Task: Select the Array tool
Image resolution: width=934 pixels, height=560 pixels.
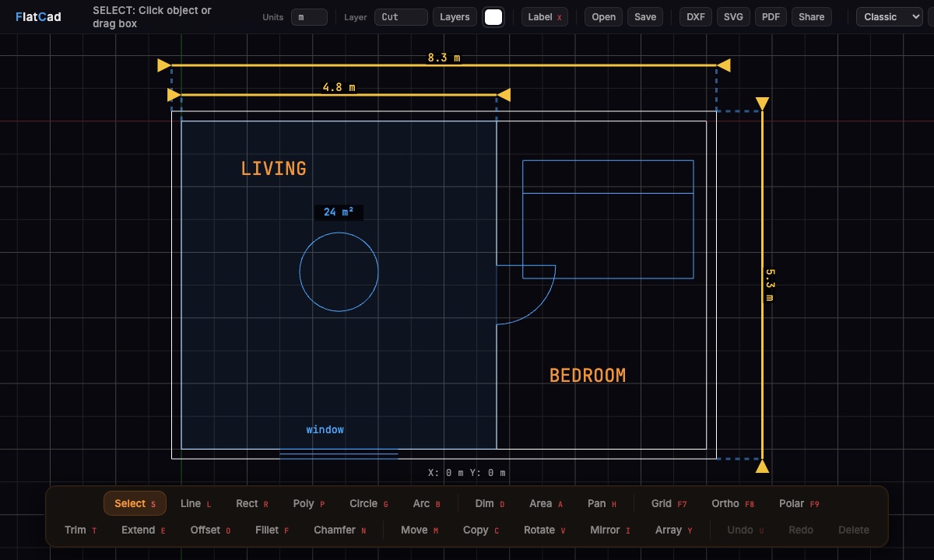Action: tap(673, 530)
